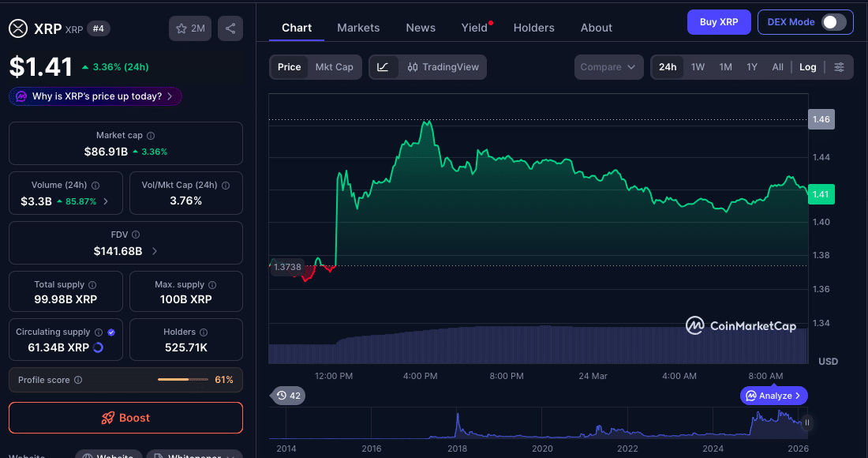Open the About tab

(597, 28)
